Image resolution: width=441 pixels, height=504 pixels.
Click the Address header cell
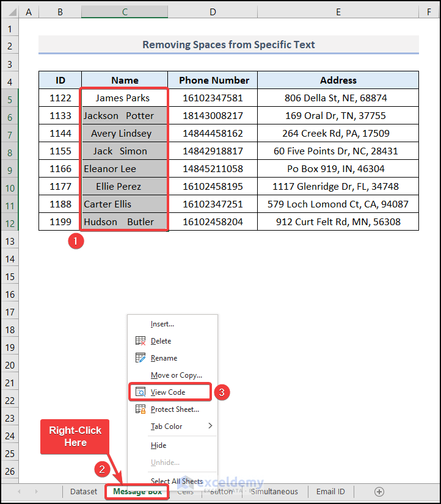tap(338, 80)
